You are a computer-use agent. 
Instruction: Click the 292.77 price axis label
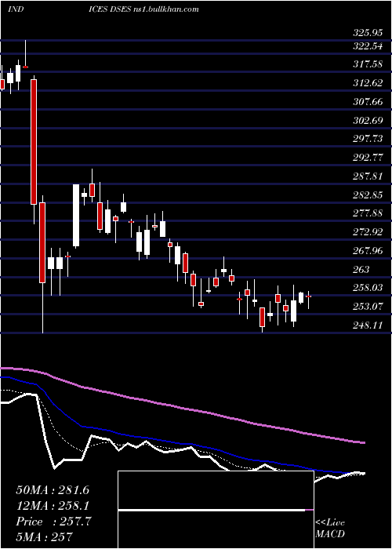pyautogui.click(x=368, y=158)
